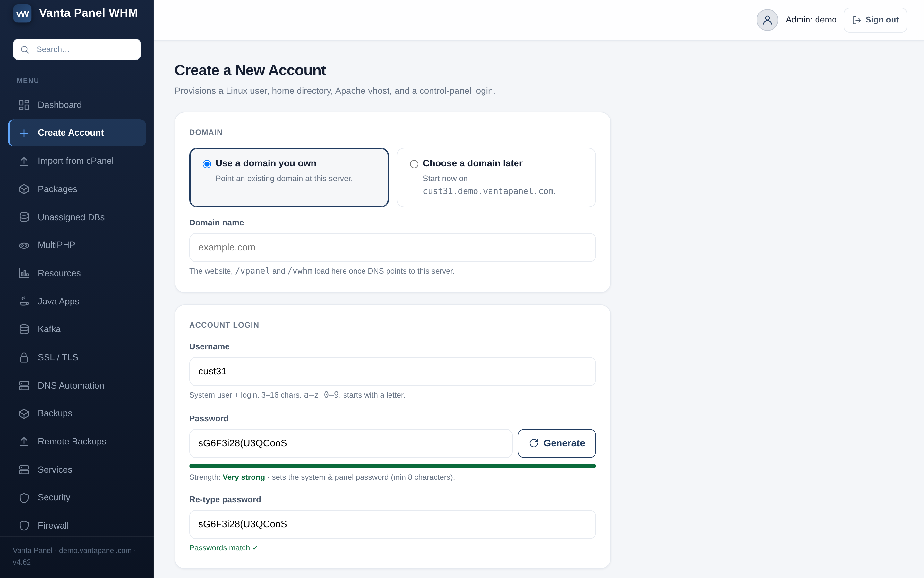Image resolution: width=924 pixels, height=578 pixels.
Task: Focus the sidebar Search field
Action: (77, 49)
